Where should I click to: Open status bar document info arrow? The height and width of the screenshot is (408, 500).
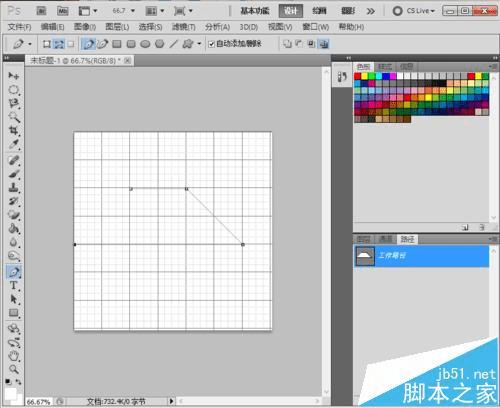[172, 401]
